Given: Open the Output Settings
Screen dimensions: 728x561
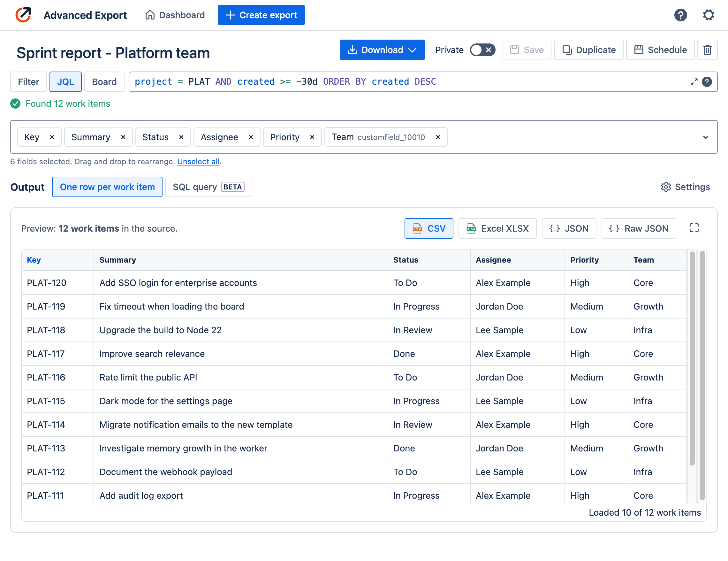Looking at the screenshot, I should point(685,187).
